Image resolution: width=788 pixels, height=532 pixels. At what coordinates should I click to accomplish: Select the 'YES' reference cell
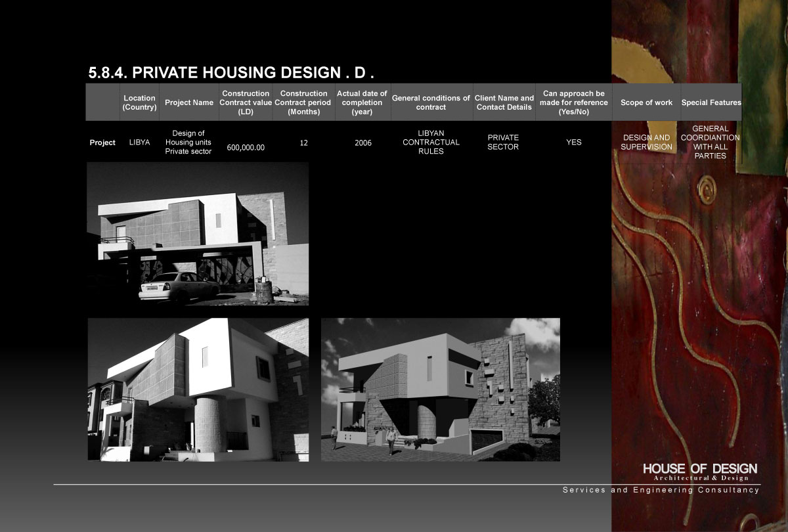click(x=574, y=142)
